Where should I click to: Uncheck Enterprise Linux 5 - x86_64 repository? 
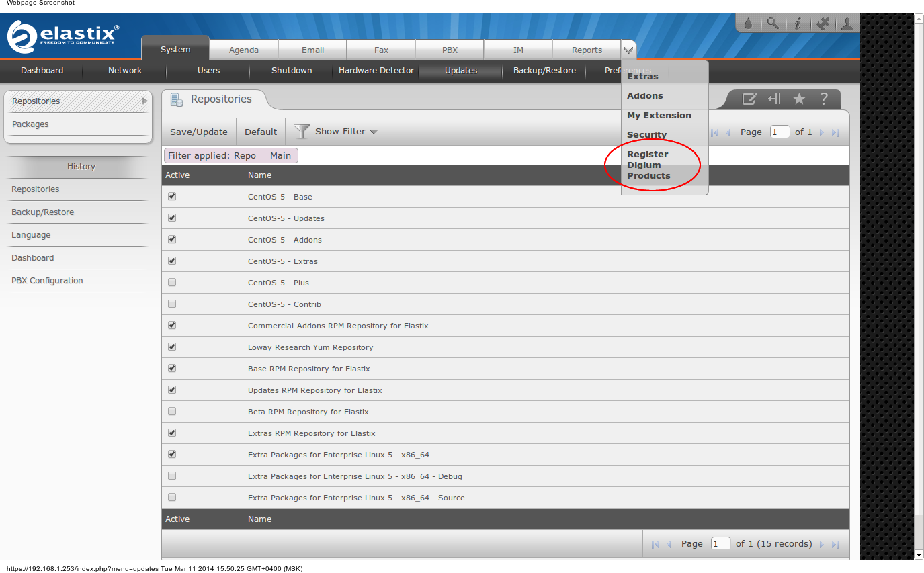(172, 454)
